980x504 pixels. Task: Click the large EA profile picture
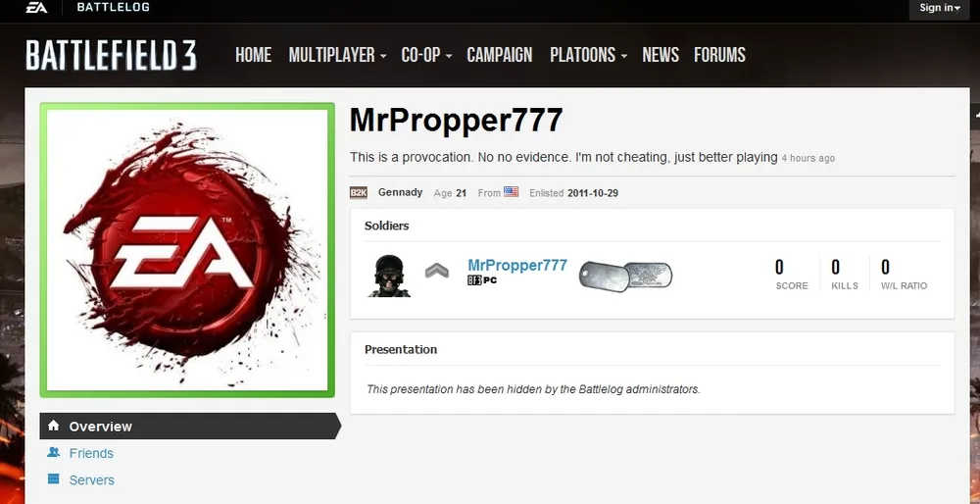(187, 250)
